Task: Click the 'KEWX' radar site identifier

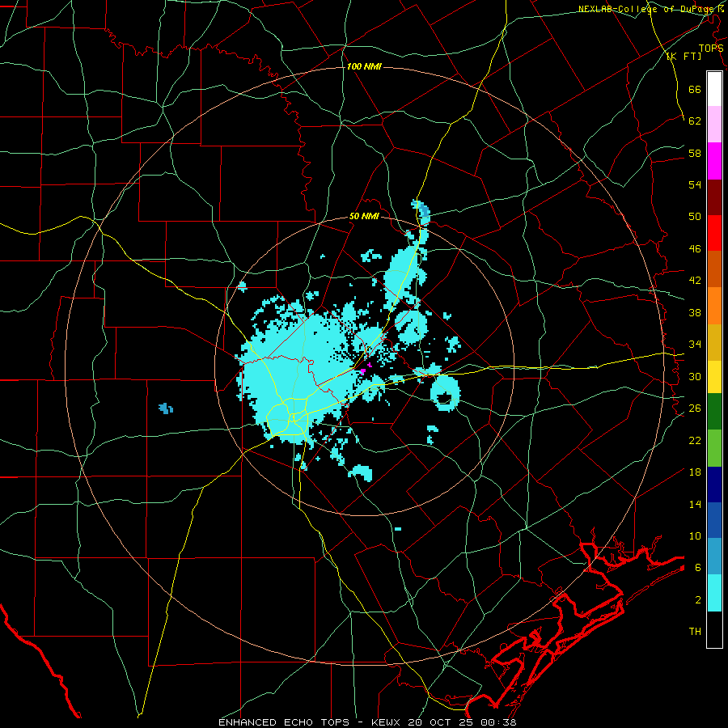Action: click(387, 722)
